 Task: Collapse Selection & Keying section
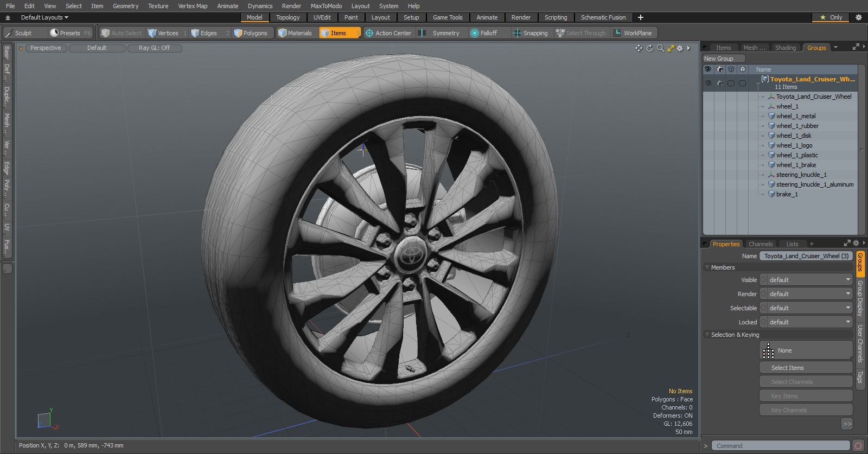[707, 335]
